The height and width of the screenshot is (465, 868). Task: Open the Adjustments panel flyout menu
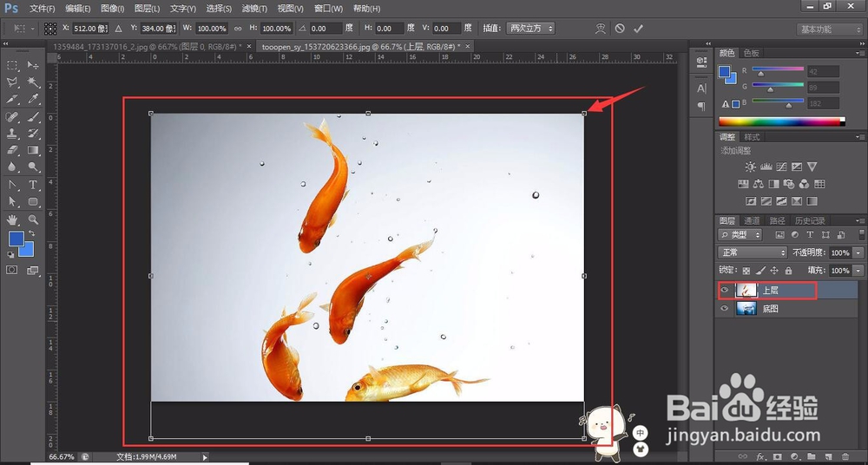859,137
